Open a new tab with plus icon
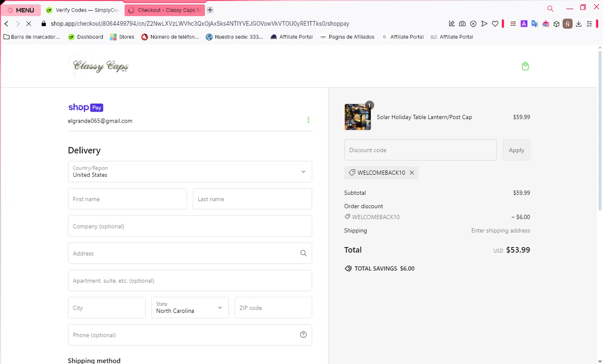 click(210, 10)
